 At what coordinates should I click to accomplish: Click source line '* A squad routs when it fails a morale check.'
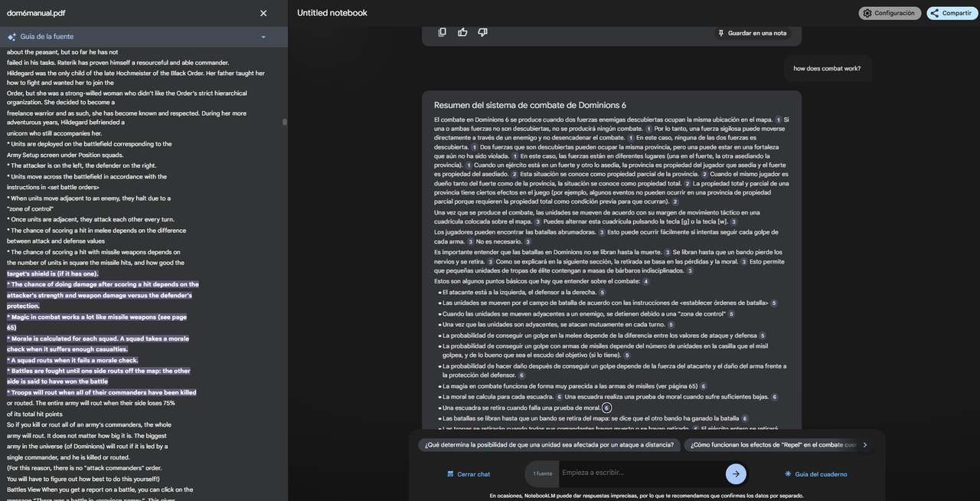73,360
